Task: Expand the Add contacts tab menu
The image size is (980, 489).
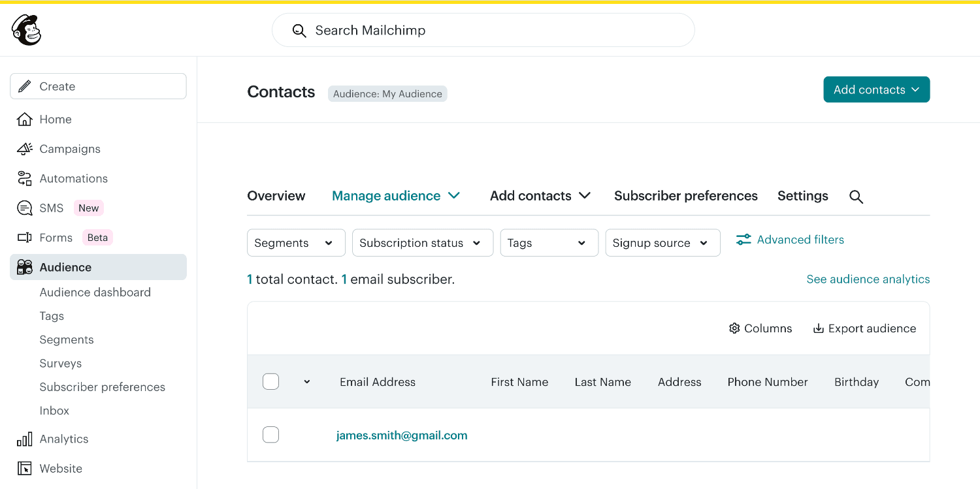Action: [x=540, y=196]
